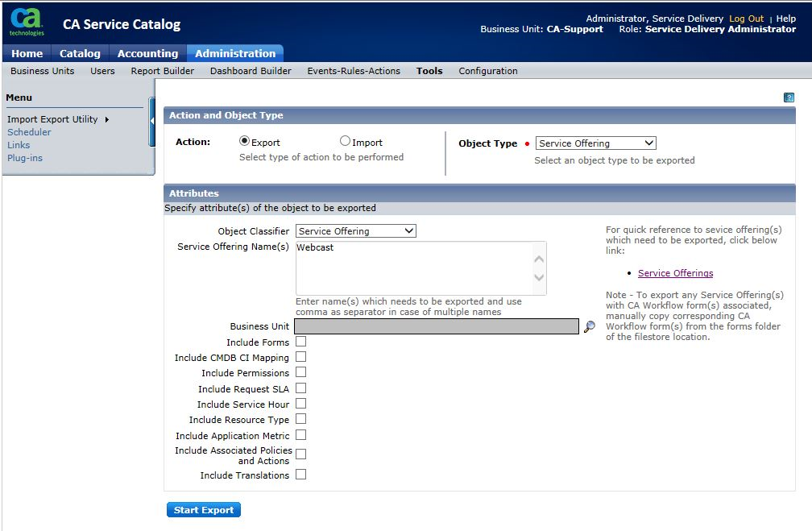
Task: Select Import Export Utility in the menu
Action: 52,119
